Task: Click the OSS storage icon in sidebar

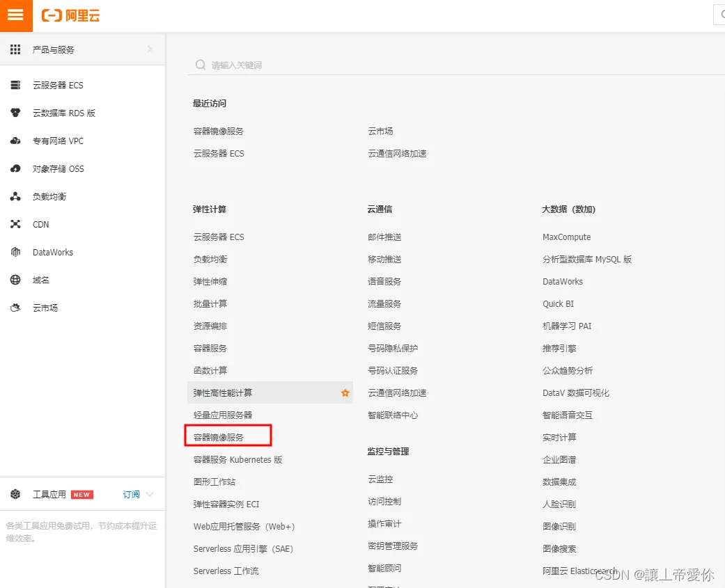Action: click(15, 168)
